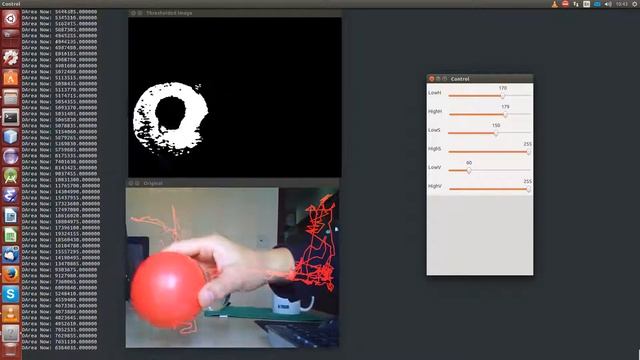Open LibreOffice Calc from dock
Image resolution: width=640 pixels, height=360 pixels.
[x=11, y=236]
